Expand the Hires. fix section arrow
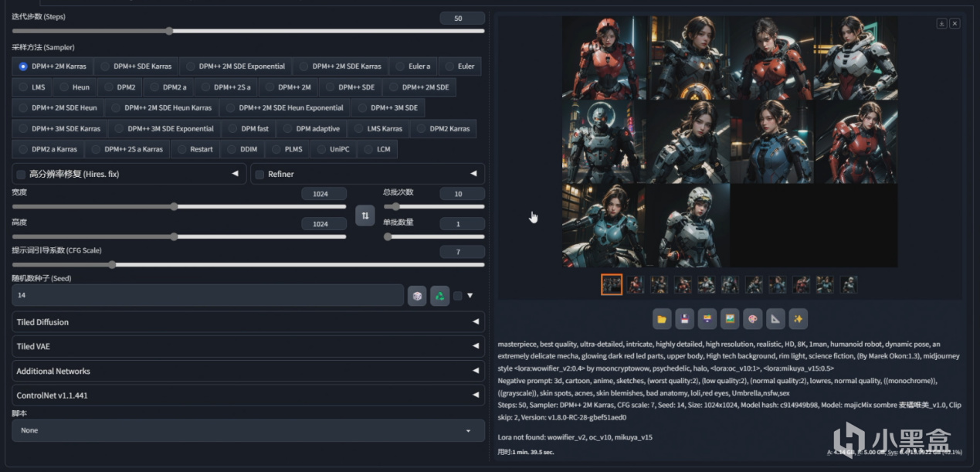Image resolution: width=980 pixels, height=472 pixels. coord(235,174)
